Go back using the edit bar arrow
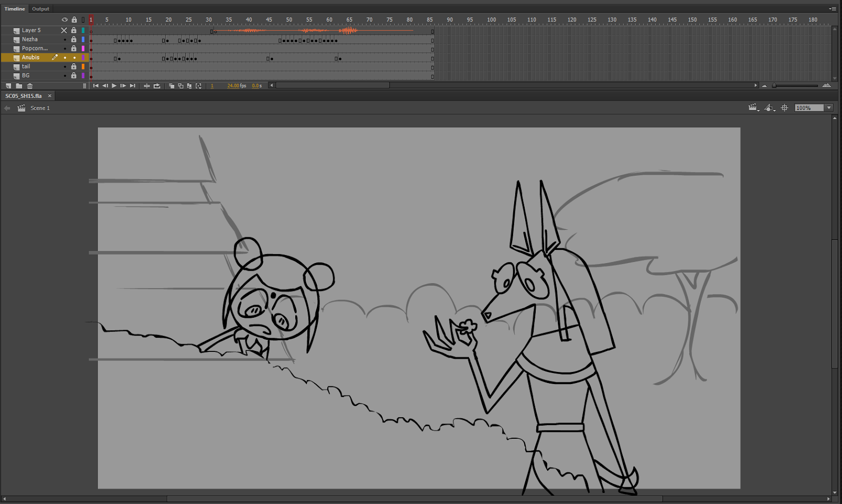842x504 pixels. coord(7,108)
